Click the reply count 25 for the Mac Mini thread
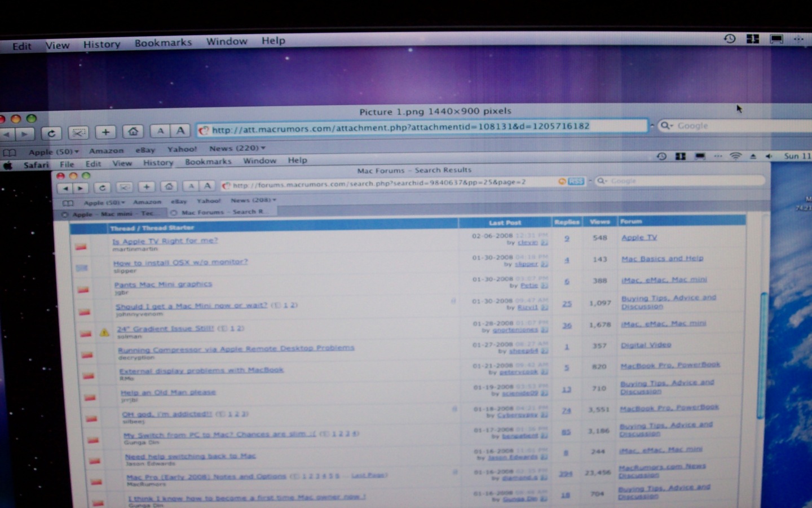 567,304
